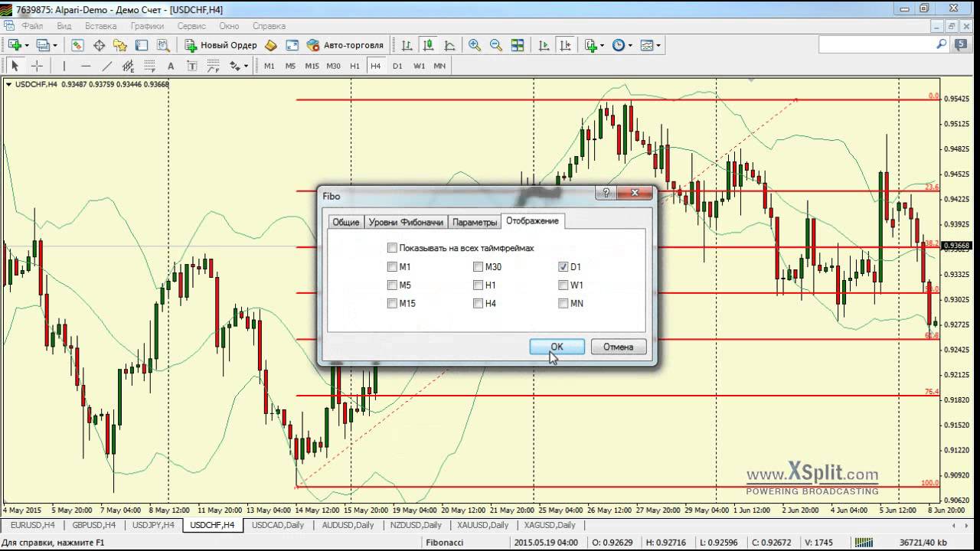Toggle Авто-торговля button

pos(345,45)
